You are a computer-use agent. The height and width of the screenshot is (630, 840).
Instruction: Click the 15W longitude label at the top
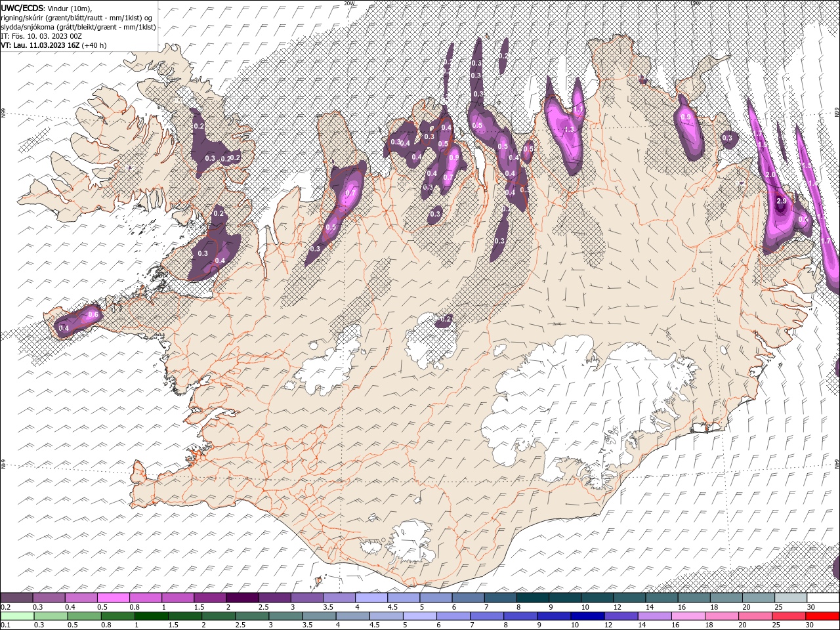695,3
